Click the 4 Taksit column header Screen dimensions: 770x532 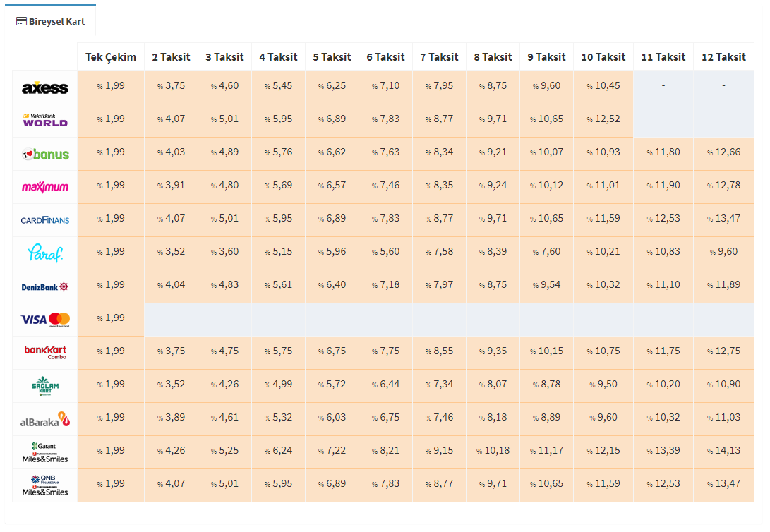tap(279, 57)
